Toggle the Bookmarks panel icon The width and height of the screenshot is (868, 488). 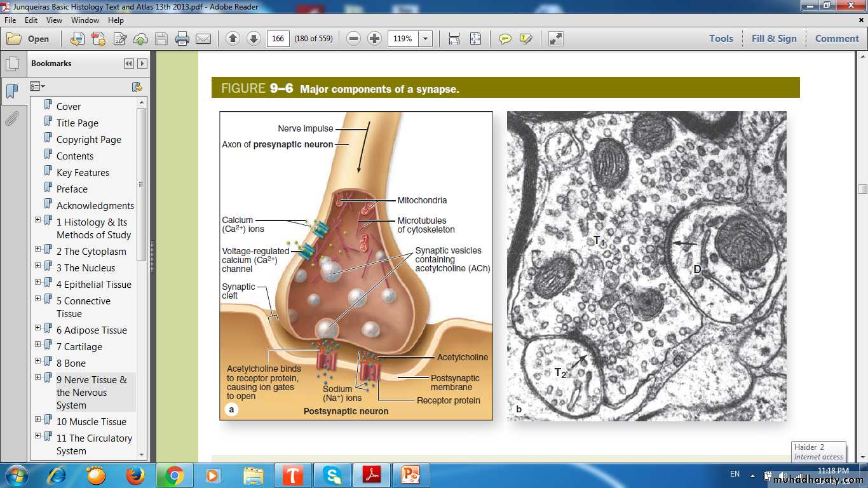click(12, 91)
